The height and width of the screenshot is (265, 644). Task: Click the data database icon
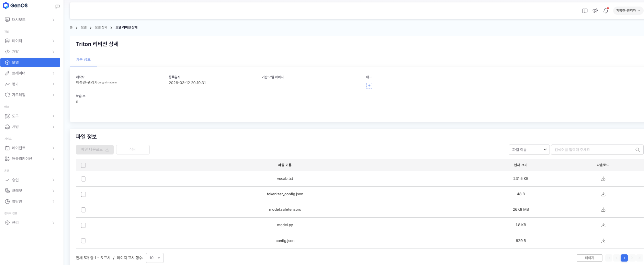click(7, 41)
